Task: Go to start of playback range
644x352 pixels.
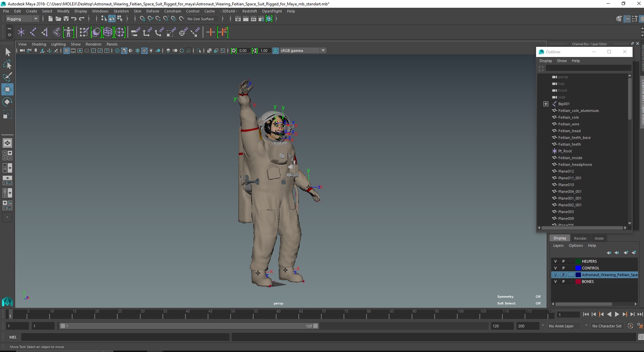Action: [x=586, y=314]
